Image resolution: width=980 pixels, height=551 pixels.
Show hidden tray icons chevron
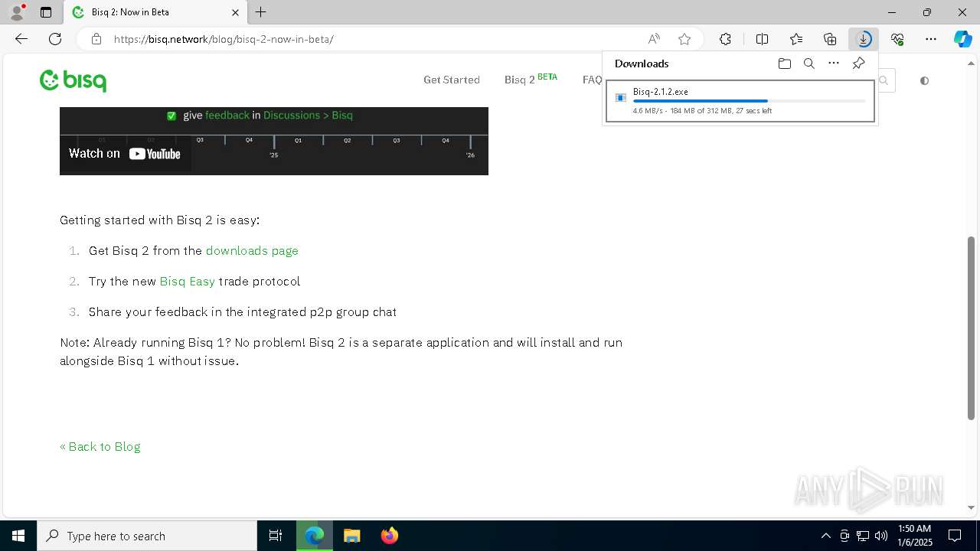(825, 536)
